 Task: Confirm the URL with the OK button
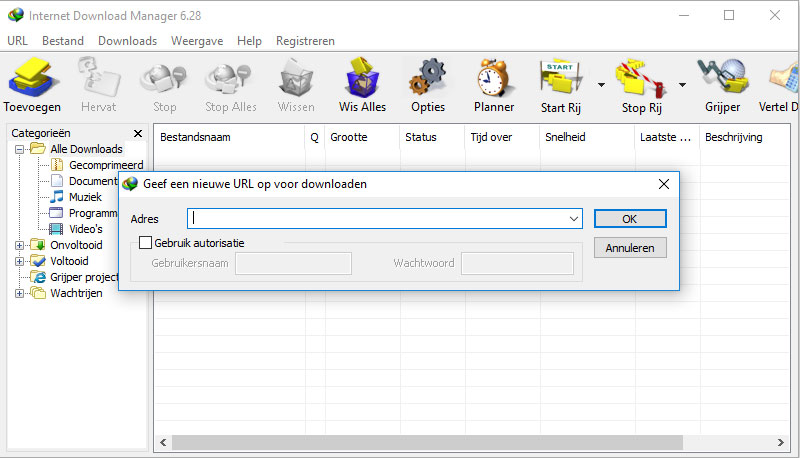pyautogui.click(x=630, y=219)
